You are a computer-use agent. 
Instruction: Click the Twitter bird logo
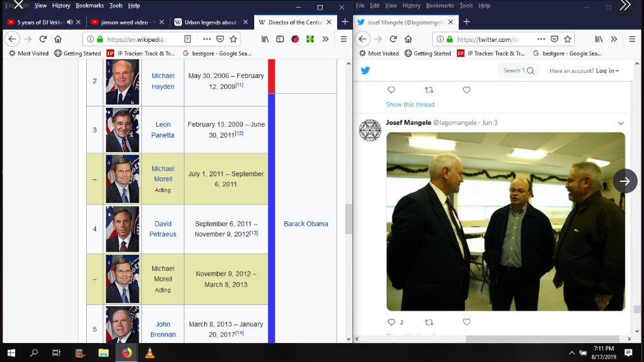(x=365, y=70)
